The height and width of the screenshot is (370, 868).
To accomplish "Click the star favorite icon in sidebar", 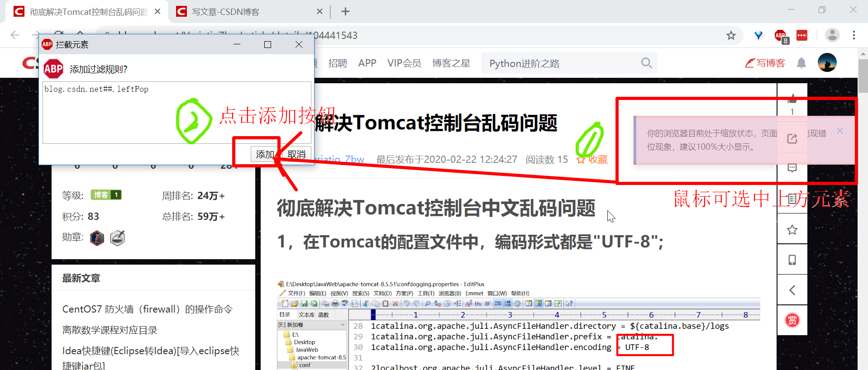I will pyautogui.click(x=792, y=230).
